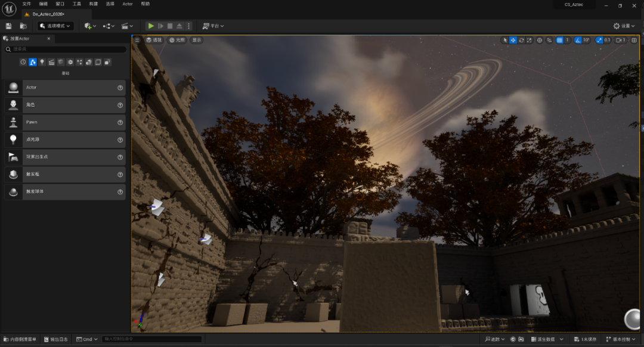Select the Lights category bulb icon
The height and width of the screenshot is (347, 644).
[x=42, y=62]
